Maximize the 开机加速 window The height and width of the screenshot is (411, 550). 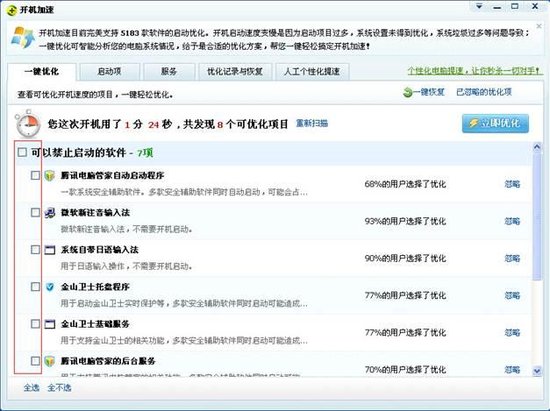click(515, 6)
